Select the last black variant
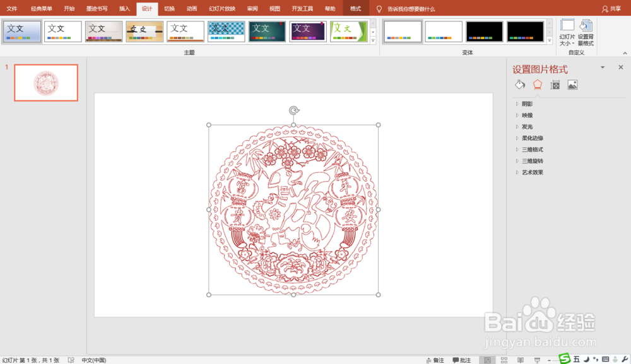The image size is (631, 364). (525, 32)
